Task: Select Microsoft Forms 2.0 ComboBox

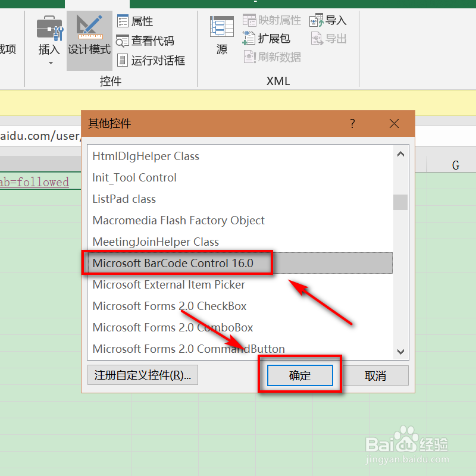Action: click(x=240, y=327)
